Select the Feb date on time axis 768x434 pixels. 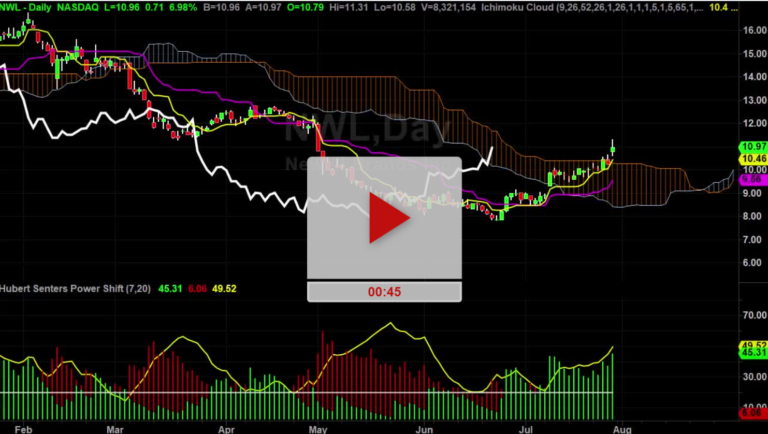[26, 426]
